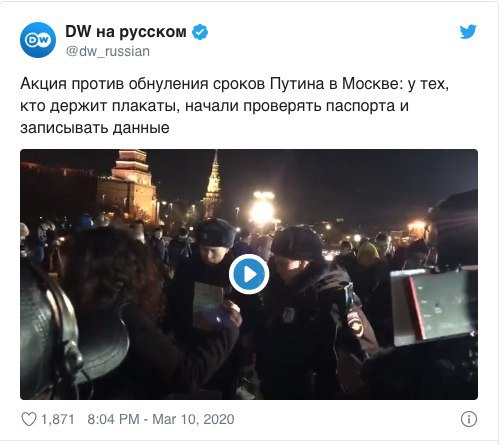Click the yellow hat person in video background
The width and height of the screenshot is (499, 445).
click(367, 253)
